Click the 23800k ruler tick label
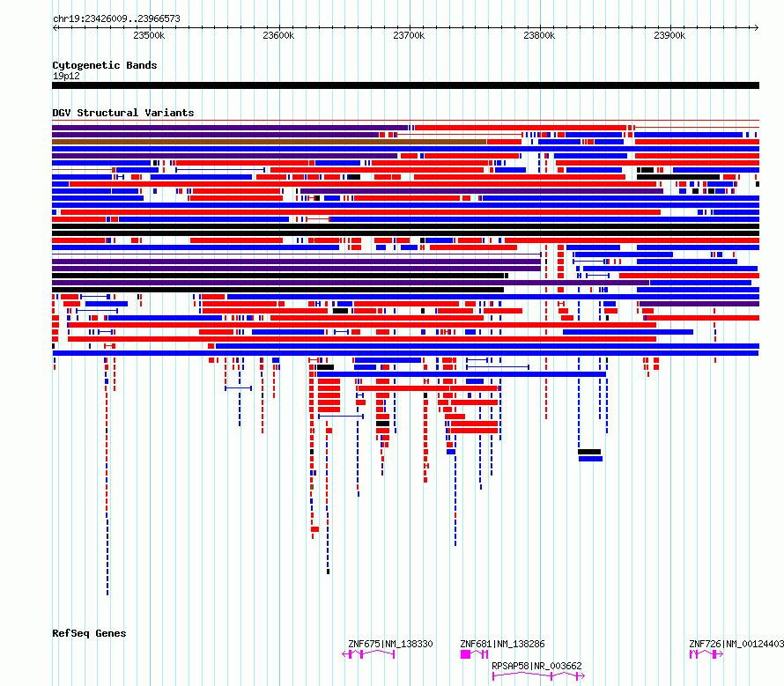 click(x=539, y=35)
